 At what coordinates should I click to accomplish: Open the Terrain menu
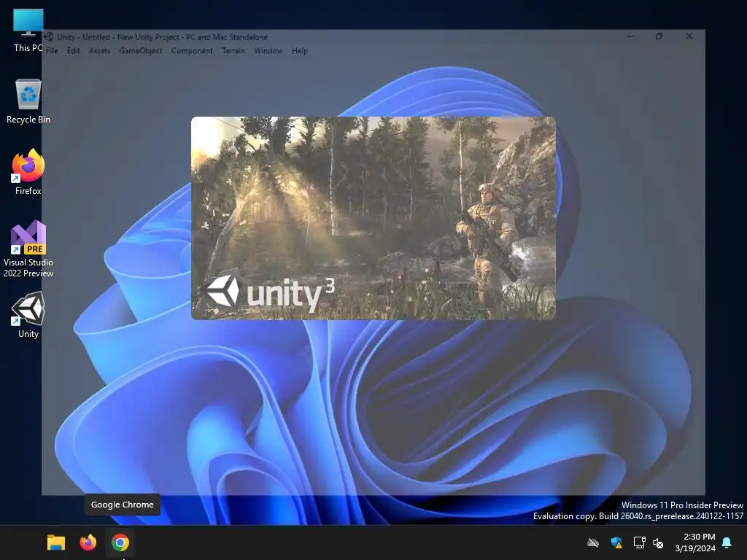pyautogui.click(x=233, y=50)
